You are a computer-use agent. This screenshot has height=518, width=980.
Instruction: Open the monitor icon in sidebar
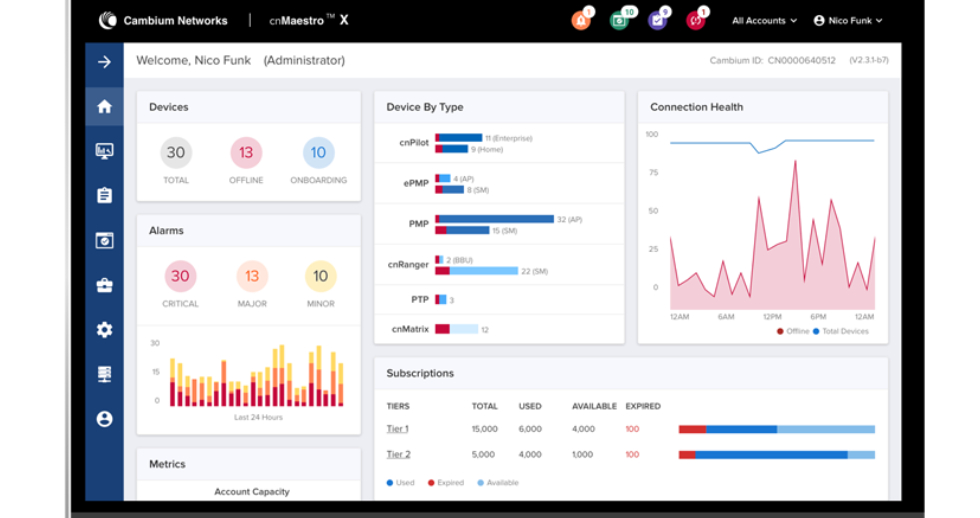pyautogui.click(x=104, y=151)
